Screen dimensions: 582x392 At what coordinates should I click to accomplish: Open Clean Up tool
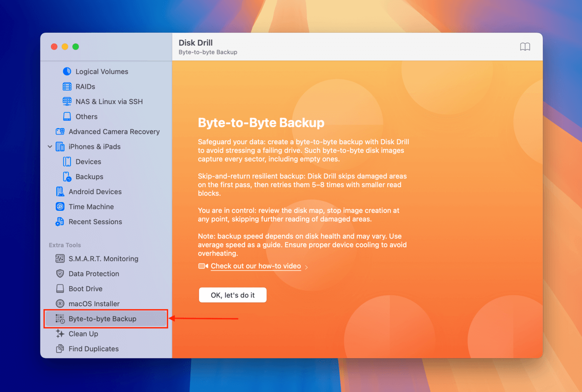(x=83, y=334)
